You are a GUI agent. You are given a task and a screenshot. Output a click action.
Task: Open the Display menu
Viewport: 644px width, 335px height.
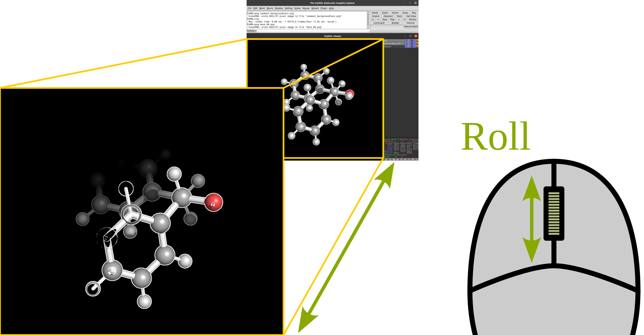tap(279, 8)
